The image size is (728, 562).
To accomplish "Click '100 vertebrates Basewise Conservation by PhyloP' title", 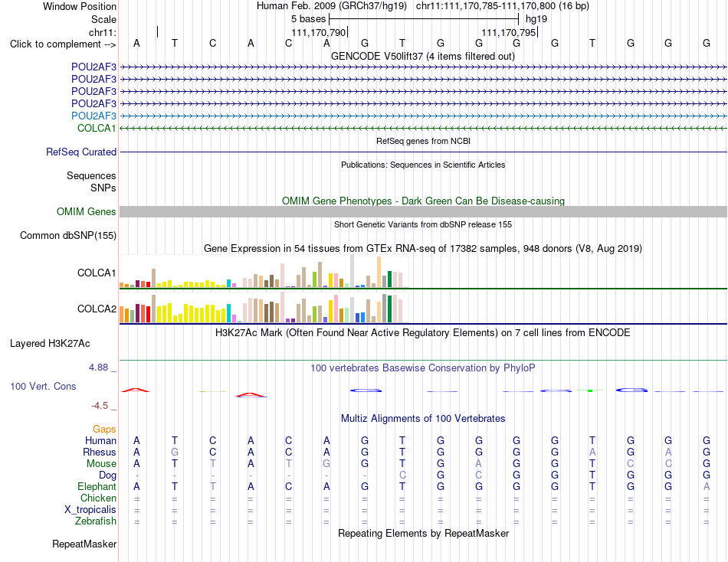I will (x=423, y=368).
